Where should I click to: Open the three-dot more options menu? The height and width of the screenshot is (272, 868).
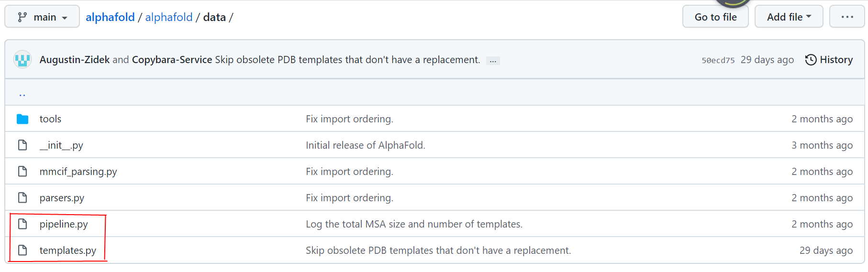click(x=847, y=17)
